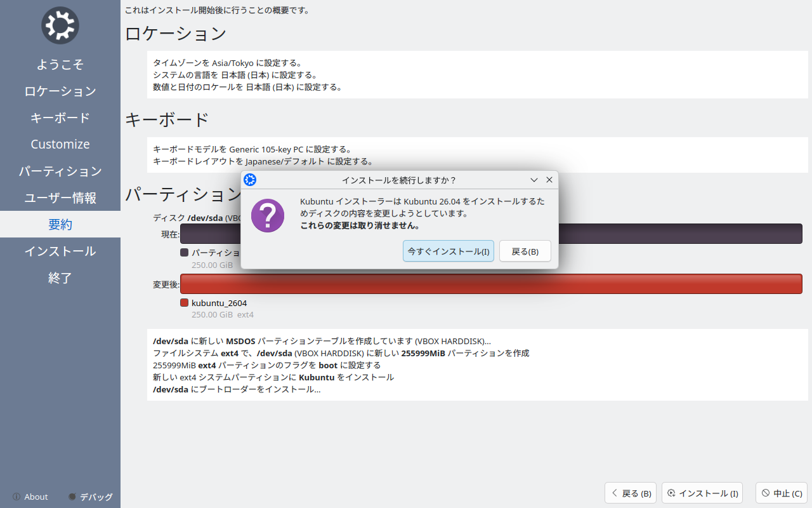The image size is (812, 508).
Task: Click the overview sentence at the top
Action: click(217, 10)
